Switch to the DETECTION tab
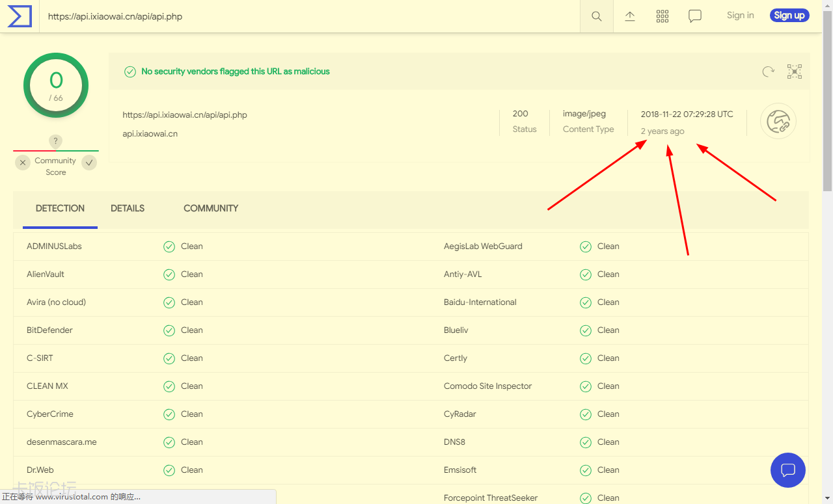The height and width of the screenshot is (504, 833). (60, 209)
